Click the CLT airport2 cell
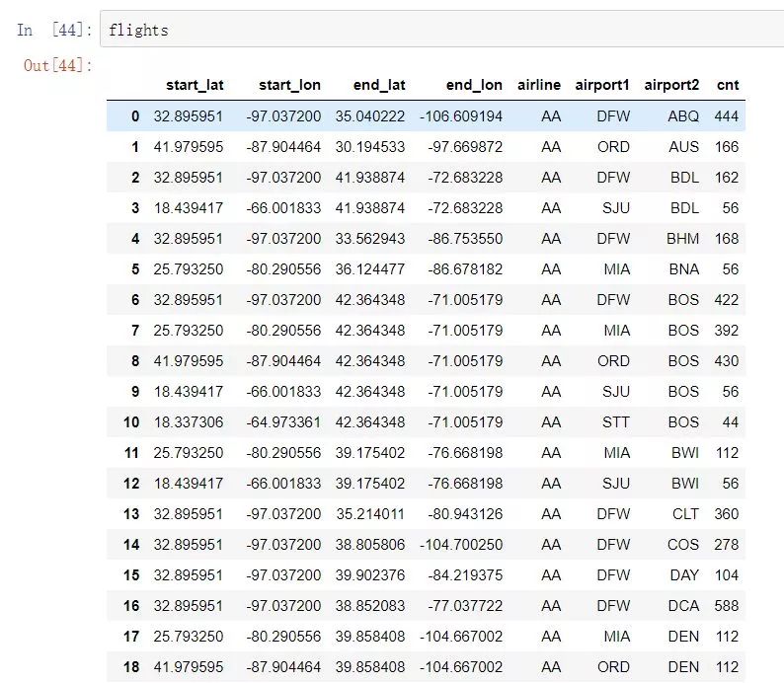This screenshot has width=784, height=683. click(x=685, y=513)
